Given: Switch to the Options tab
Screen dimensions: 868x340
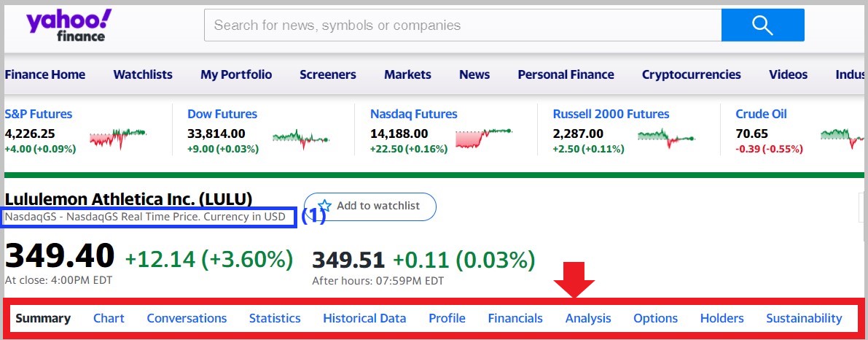Looking at the screenshot, I should pyautogui.click(x=655, y=318).
